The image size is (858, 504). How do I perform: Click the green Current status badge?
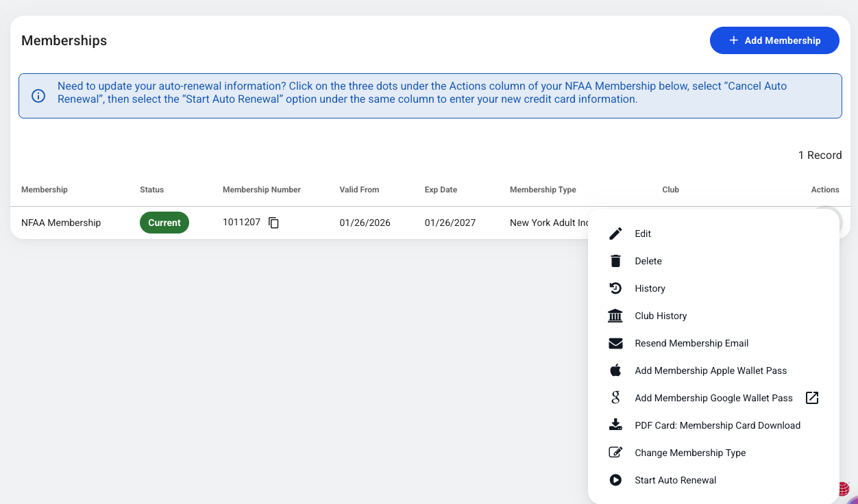164,223
